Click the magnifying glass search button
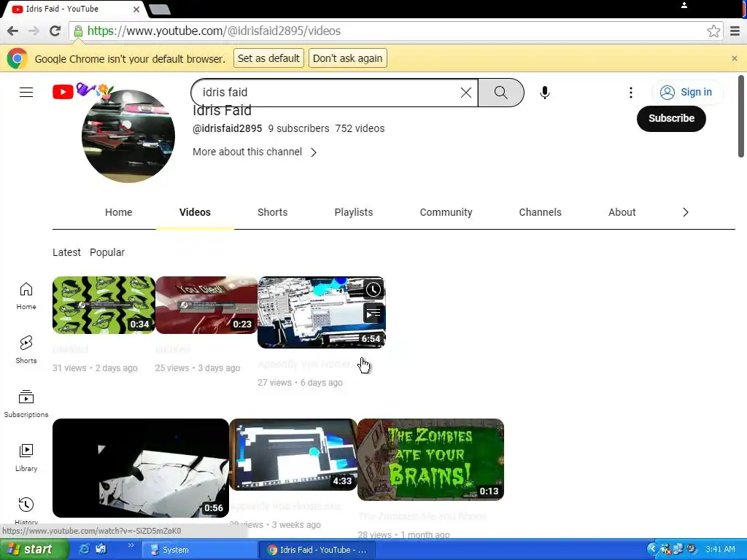The width and height of the screenshot is (747, 560). coord(500,93)
